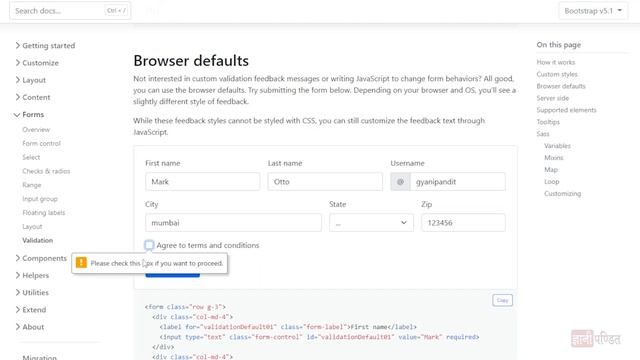
Task: Open the Layout page under Forms
Action: [32, 227]
